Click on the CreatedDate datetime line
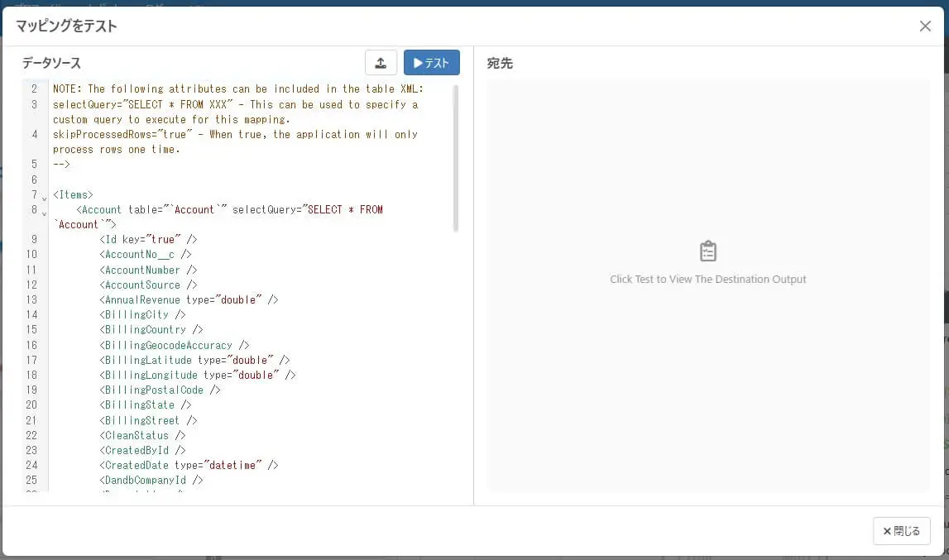Image resolution: width=949 pixels, height=560 pixels. tap(188, 465)
